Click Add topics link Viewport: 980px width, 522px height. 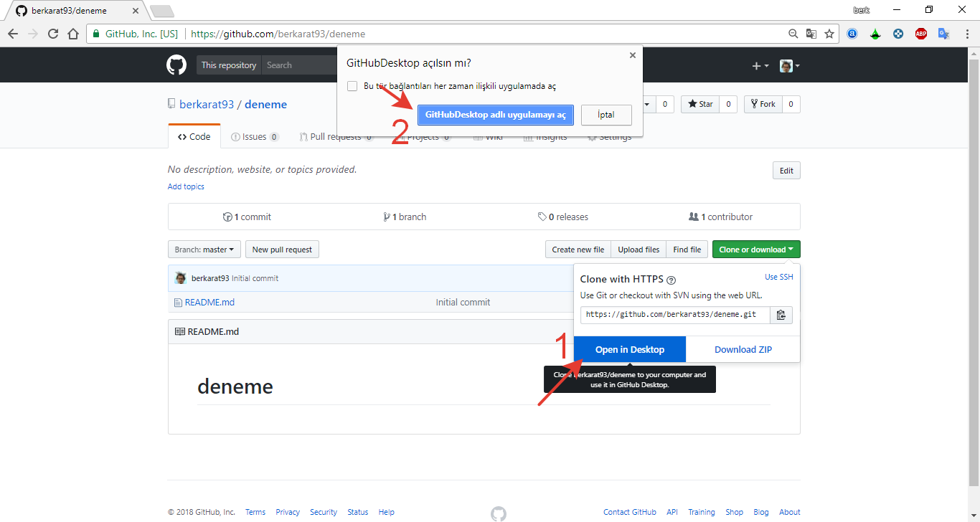point(186,186)
